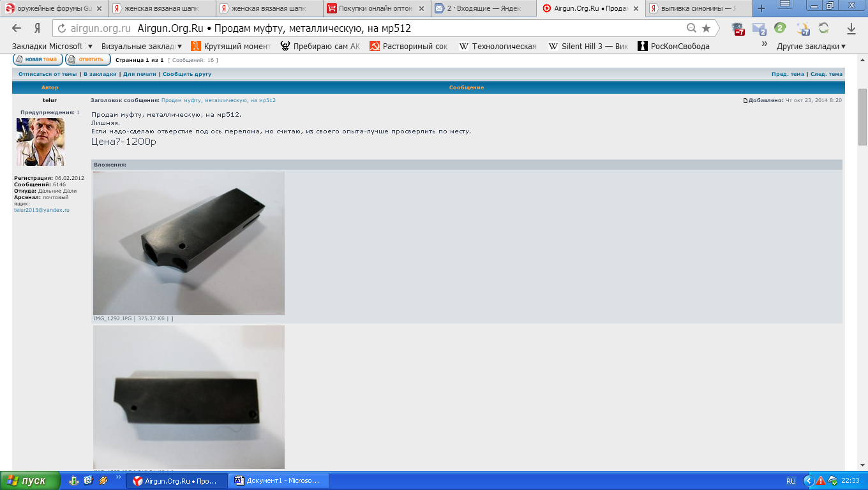
Task: Click the green circle extension with number 2
Action: [780, 28]
